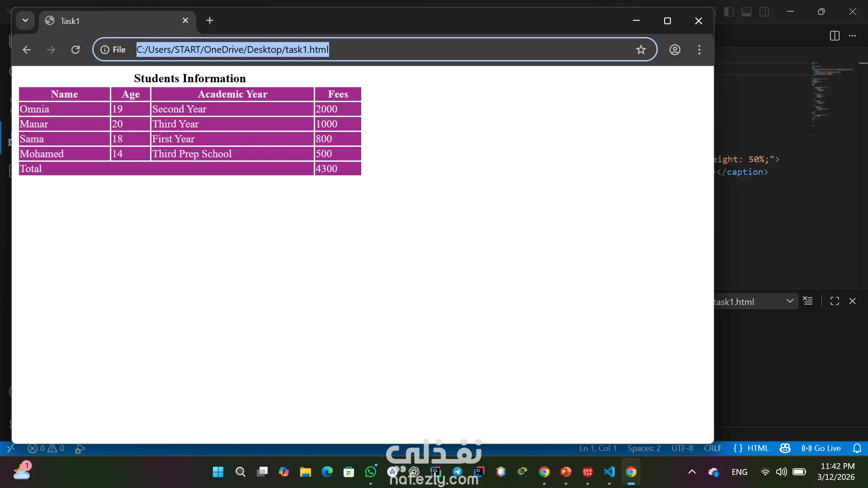Reload the page with the refresh icon

75,50
